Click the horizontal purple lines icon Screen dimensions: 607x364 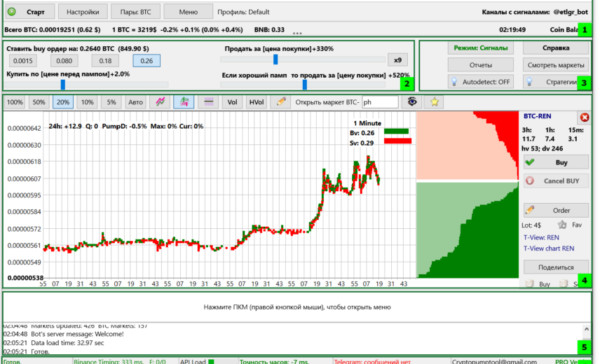click(x=209, y=102)
